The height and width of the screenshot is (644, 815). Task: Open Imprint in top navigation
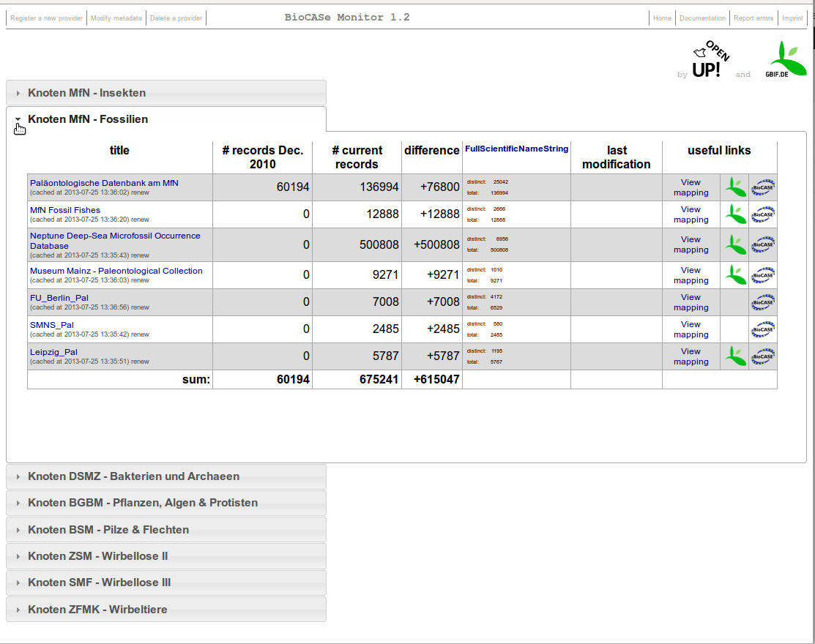click(x=792, y=18)
